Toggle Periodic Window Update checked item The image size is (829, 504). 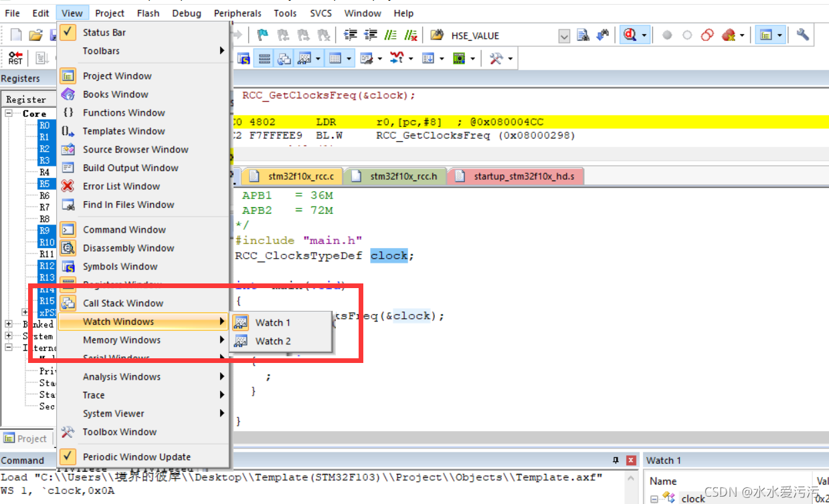point(68,457)
